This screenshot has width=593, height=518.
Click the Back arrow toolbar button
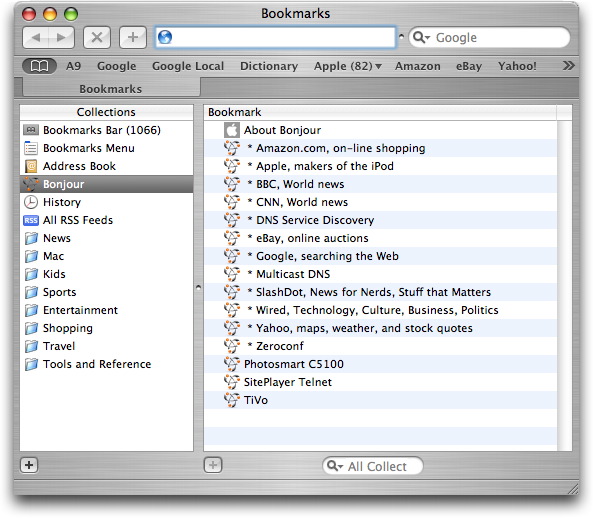(36, 37)
